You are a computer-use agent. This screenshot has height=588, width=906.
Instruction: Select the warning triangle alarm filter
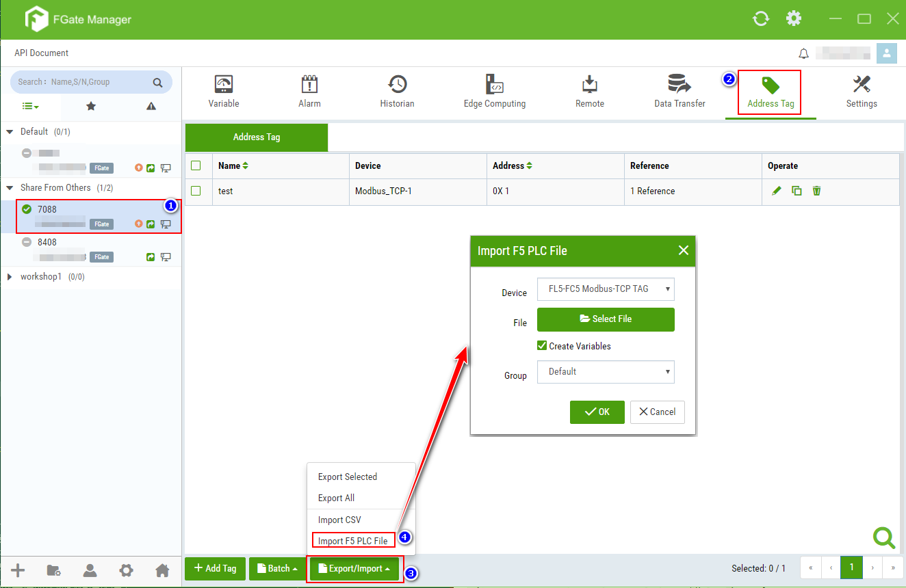coord(151,106)
